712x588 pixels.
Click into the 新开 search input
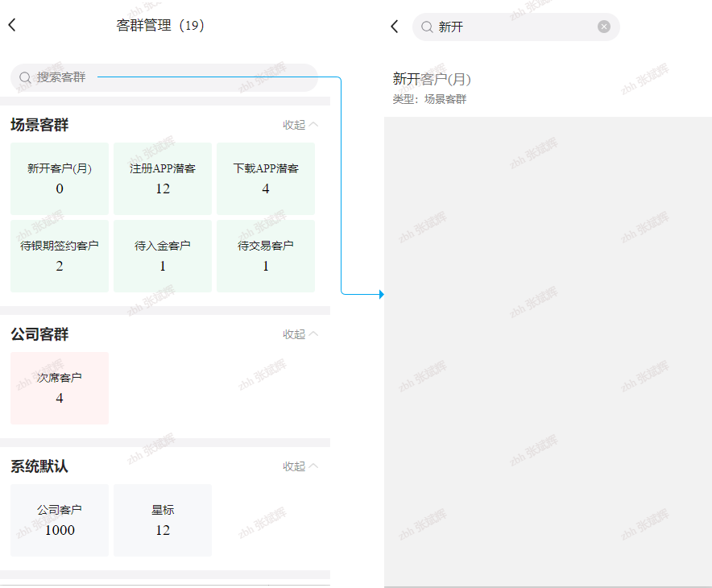(515, 27)
